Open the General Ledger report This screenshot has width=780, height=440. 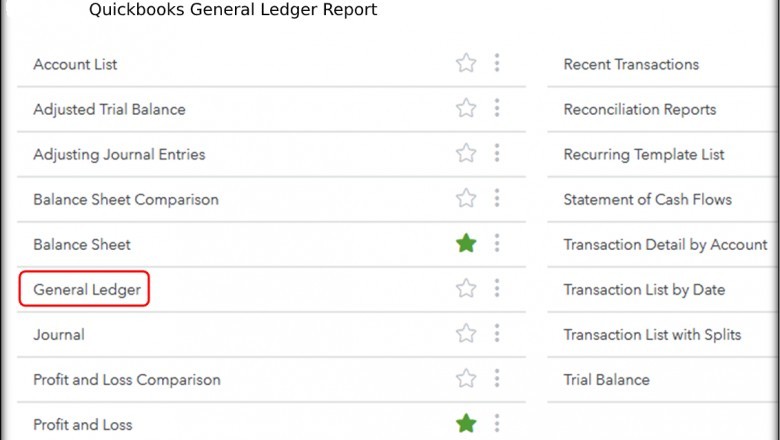[x=87, y=290]
